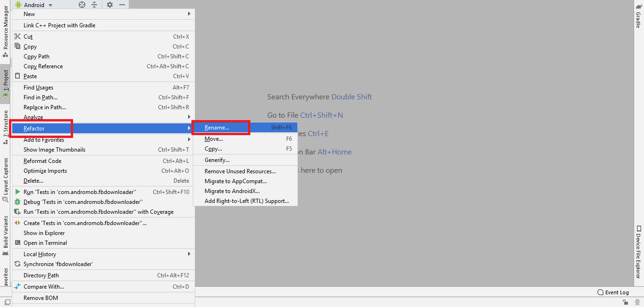This screenshot has width=644, height=307.
Task: Hide the Project panel with minus icon
Action: click(122, 5)
